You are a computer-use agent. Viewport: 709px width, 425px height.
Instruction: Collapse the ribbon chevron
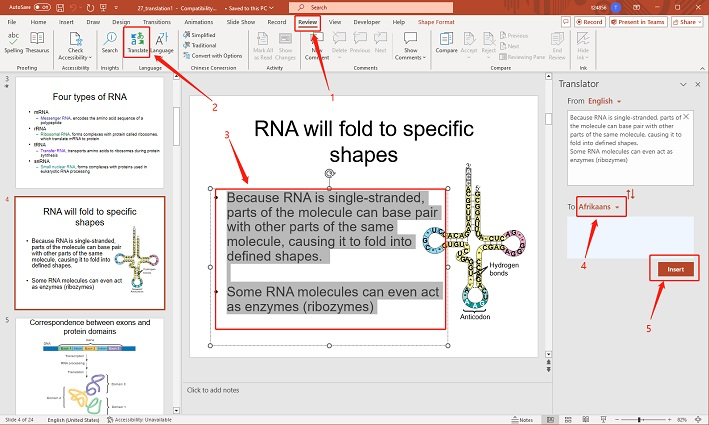pos(702,68)
